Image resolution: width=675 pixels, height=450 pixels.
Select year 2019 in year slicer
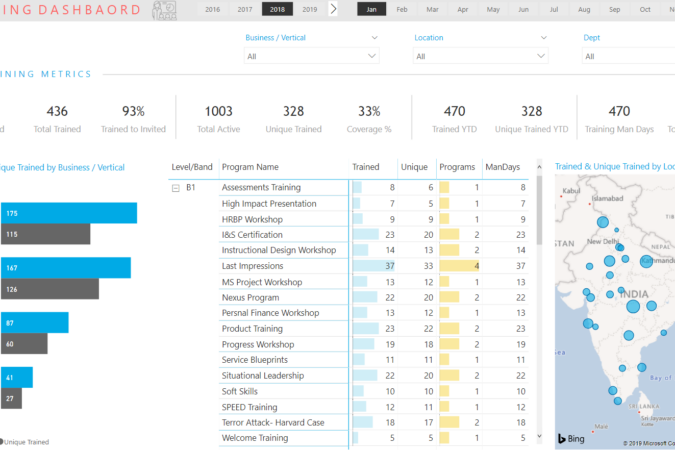[x=310, y=9]
